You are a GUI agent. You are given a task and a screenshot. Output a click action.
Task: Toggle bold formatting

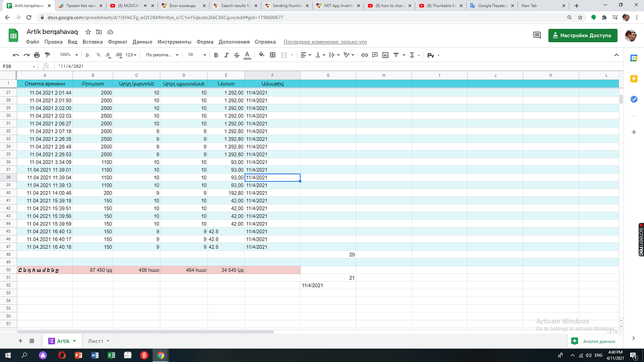[x=216, y=55]
